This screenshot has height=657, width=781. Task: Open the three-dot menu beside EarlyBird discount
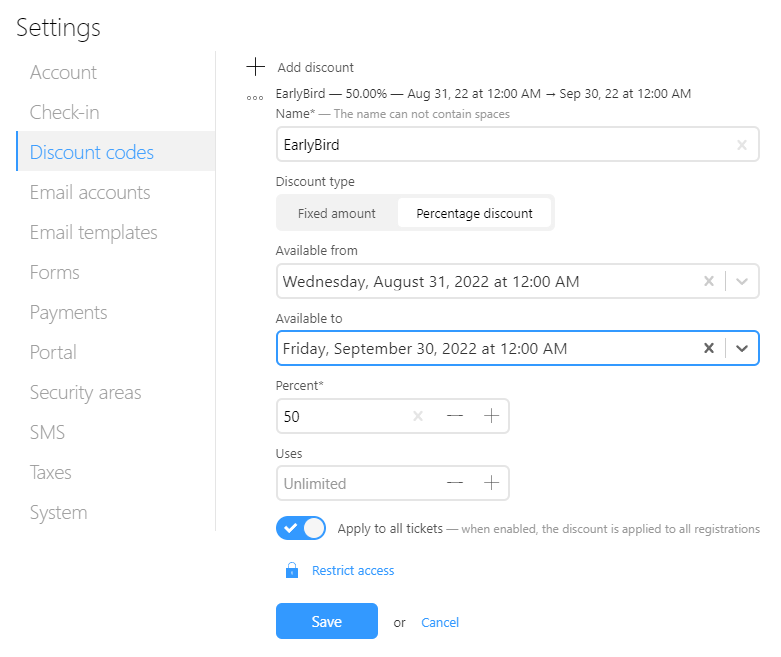256,97
